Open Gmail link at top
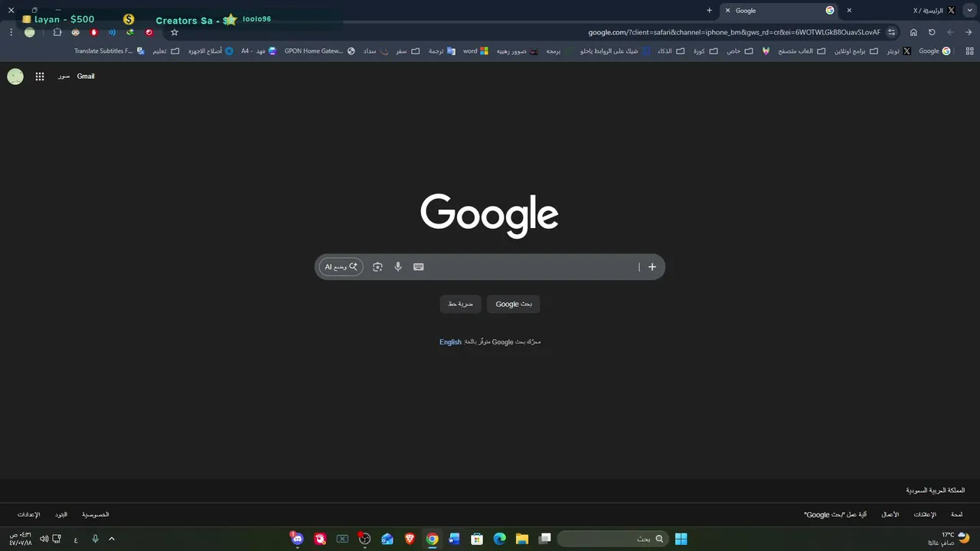Viewport: 980px width, 551px height. [x=86, y=77]
